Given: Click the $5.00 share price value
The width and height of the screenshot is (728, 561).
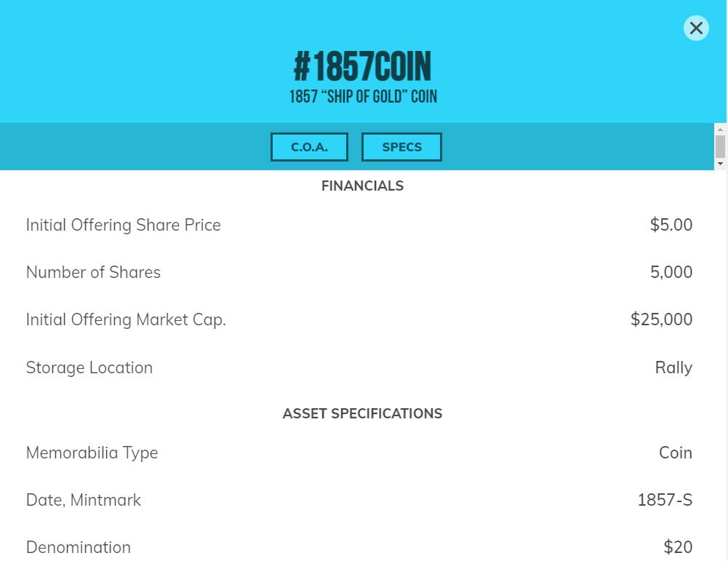Looking at the screenshot, I should (x=671, y=226).
